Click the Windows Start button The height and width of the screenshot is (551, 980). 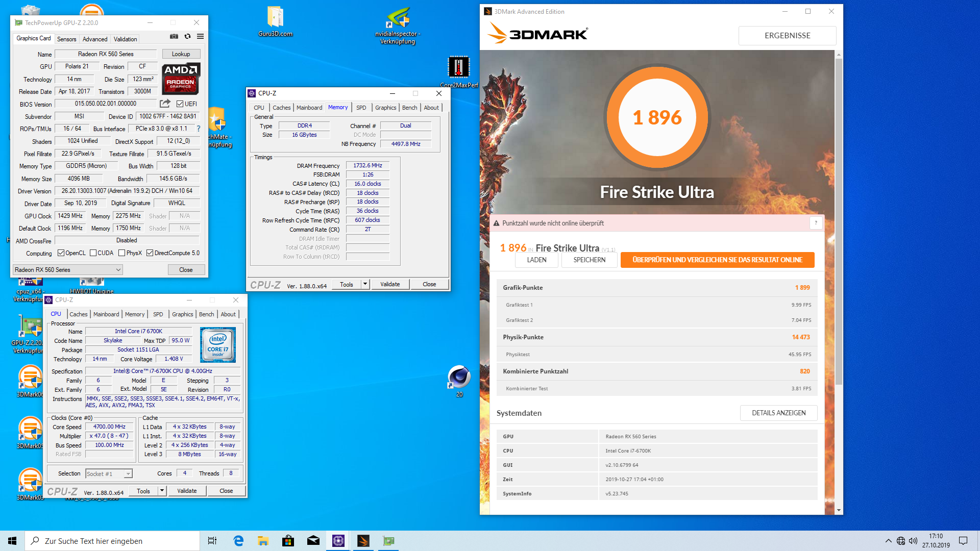[x=12, y=541]
